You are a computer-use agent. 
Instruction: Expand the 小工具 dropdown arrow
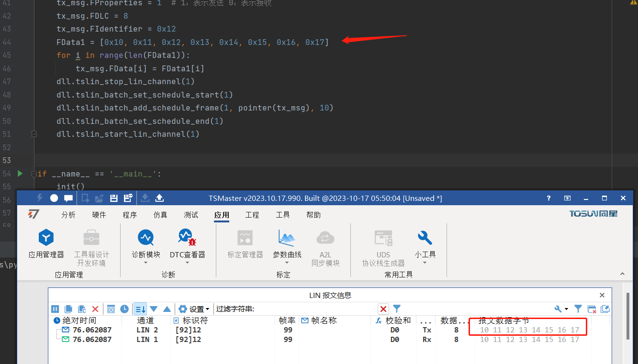pos(425,263)
